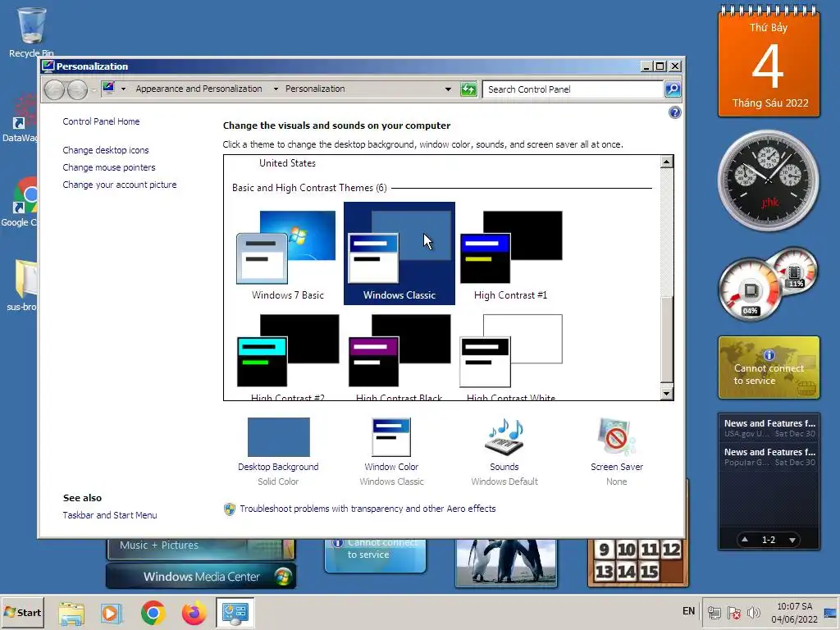Refresh the Control Panel view
Screen dimensions: 840x630
click(468, 89)
